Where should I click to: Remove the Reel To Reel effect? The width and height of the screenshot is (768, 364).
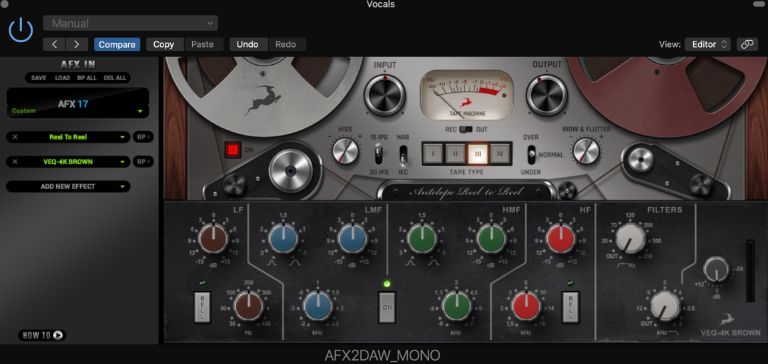(x=15, y=137)
